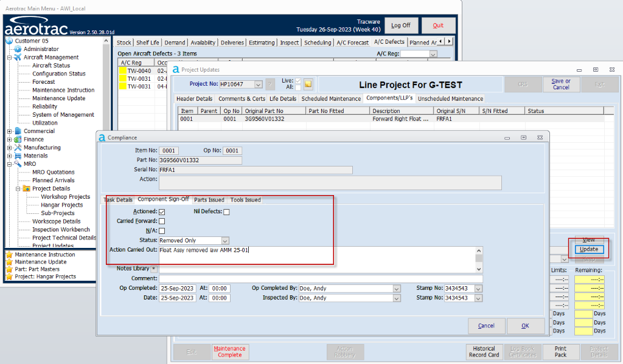Click the yellow note icon beside Live checkbox
Image resolution: width=623 pixels, height=364 pixels.
tap(308, 84)
